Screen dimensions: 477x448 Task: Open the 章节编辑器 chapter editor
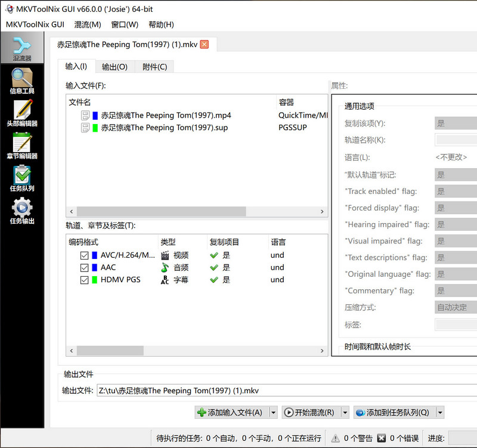[x=22, y=146]
